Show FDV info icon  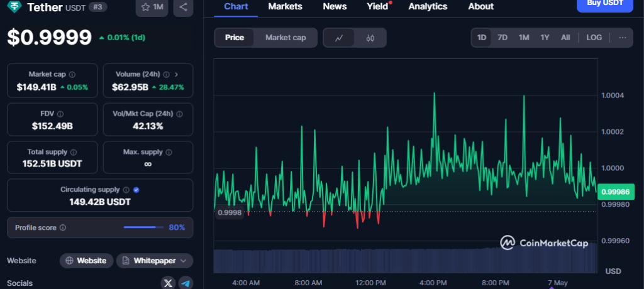pyautogui.click(x=60, y=114)
